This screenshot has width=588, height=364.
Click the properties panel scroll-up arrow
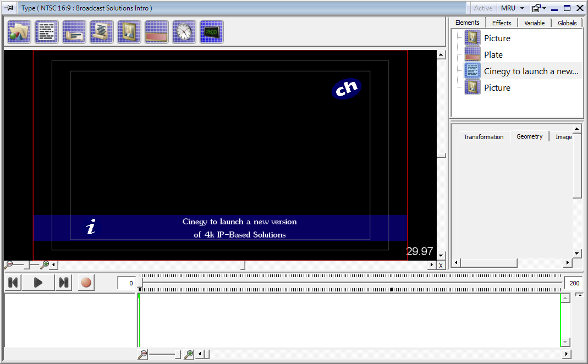coord(577,129)
